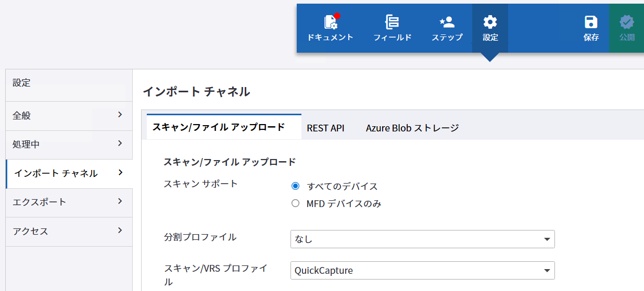The image size is (644, 291).
Task: Select the すべてのデバイス radio button
Action: (296, 186)
